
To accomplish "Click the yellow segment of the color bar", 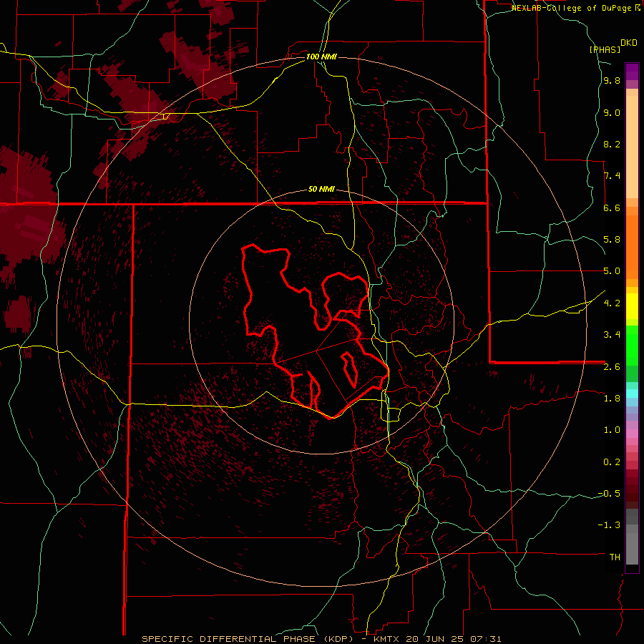I will coord(632,306).
